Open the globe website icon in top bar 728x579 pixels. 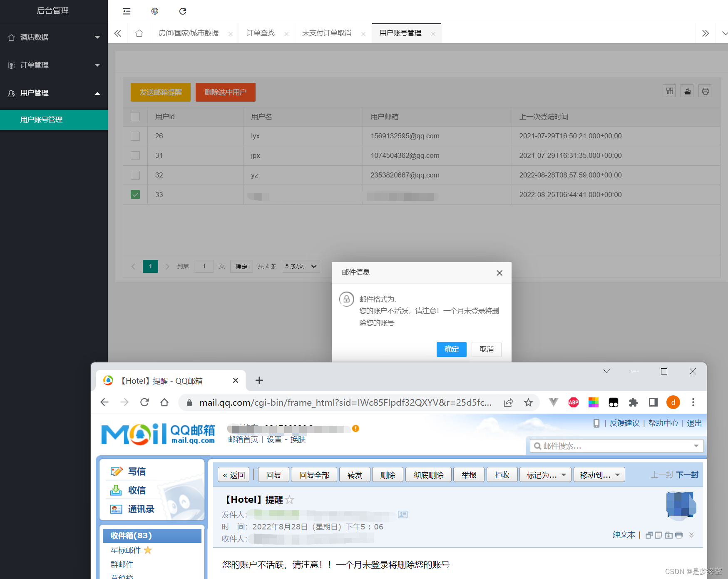[155, 11]
